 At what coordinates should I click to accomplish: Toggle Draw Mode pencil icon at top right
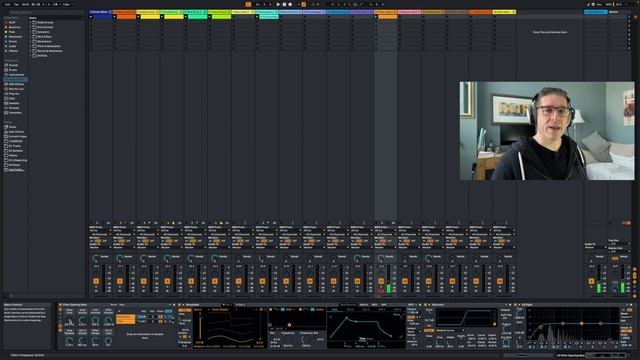coord(589,4)
